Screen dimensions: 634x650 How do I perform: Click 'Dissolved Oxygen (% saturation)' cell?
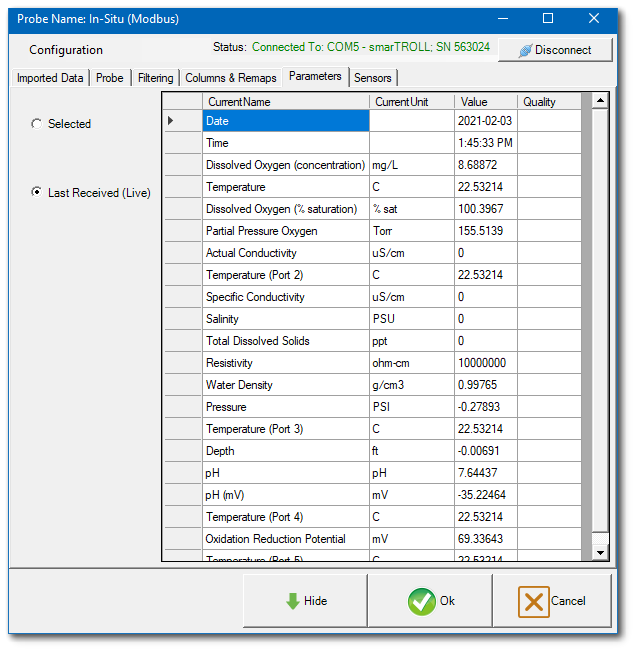[286, 209]
